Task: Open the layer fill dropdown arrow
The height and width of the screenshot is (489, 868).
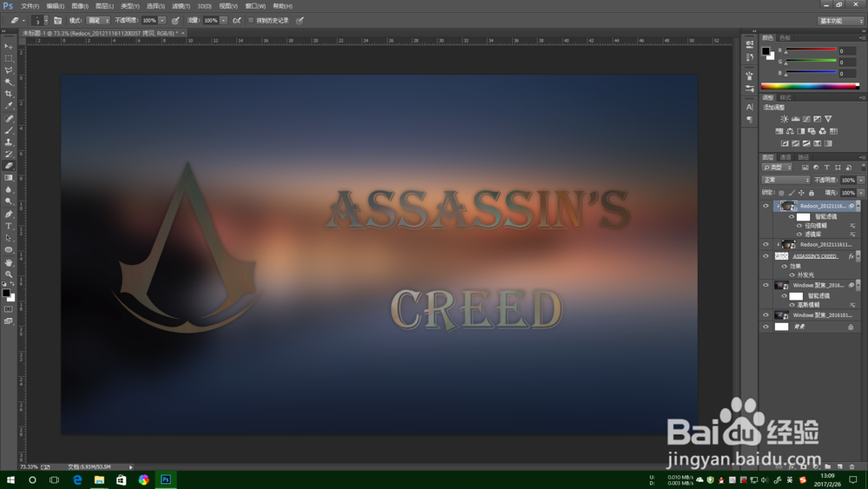Action: [861, 193]
